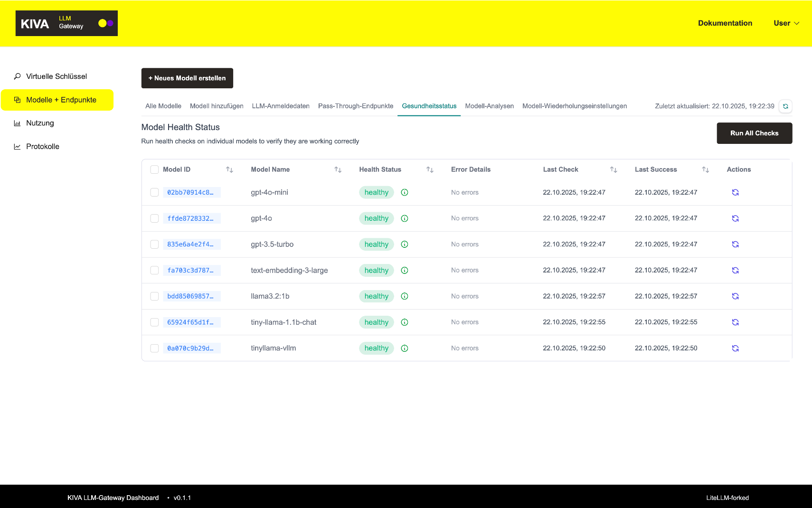Image resolution: width=812 pixels, height=508 pixels.
Task: Check the gpt-3.5-turbo row checkbox
Action: point(154,244)
